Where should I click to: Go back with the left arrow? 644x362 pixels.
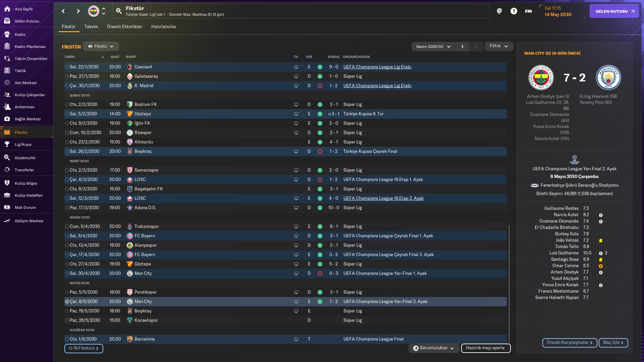coord(63,11)
